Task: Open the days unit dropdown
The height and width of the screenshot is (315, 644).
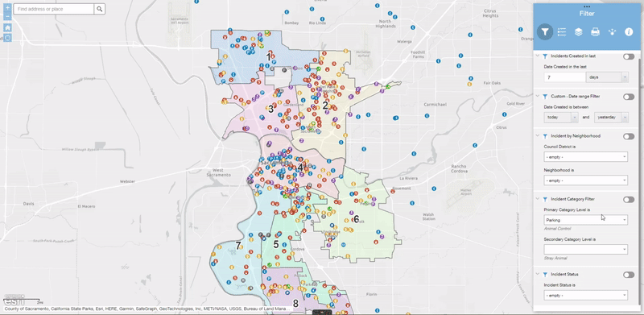Action: tap(607, 77)
